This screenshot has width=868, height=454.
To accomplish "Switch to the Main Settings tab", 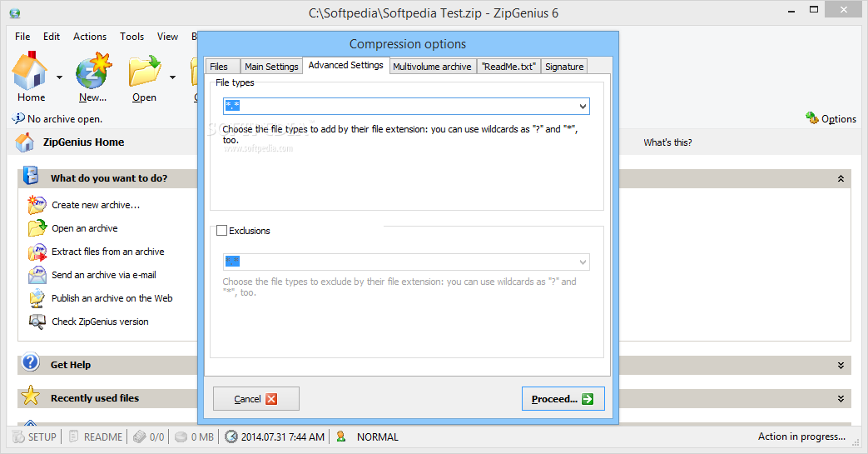I will [x=271, y=67].
